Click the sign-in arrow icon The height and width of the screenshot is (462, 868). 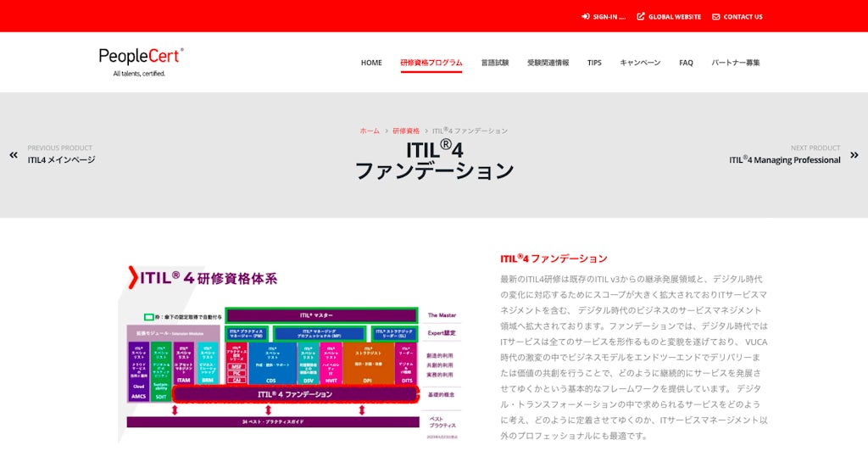[585, 17]
